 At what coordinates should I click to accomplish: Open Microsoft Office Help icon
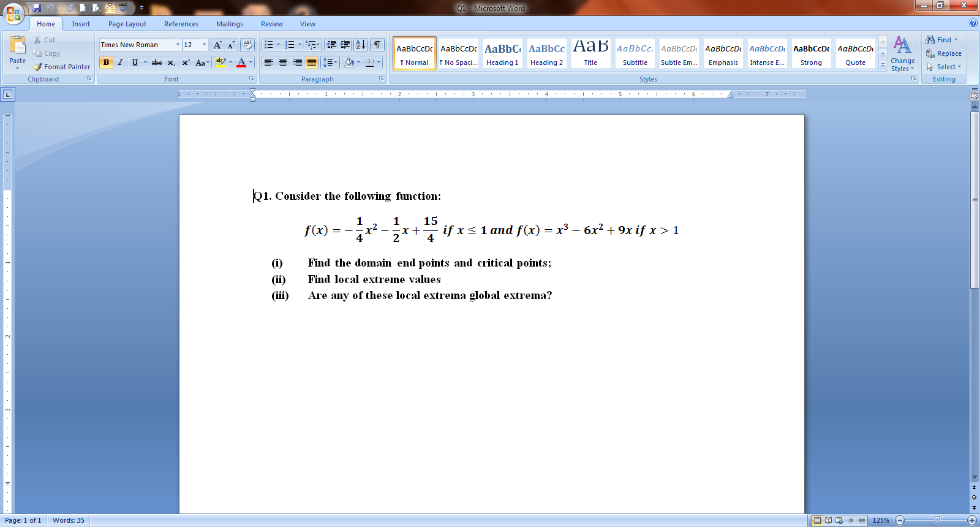coord(973,23)
